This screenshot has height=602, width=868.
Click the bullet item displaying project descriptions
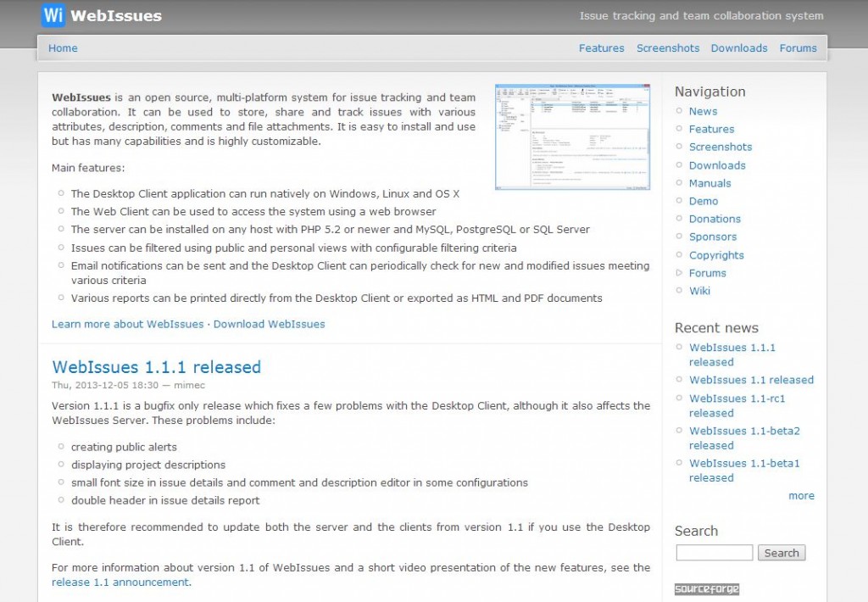(x=148, y=465)
